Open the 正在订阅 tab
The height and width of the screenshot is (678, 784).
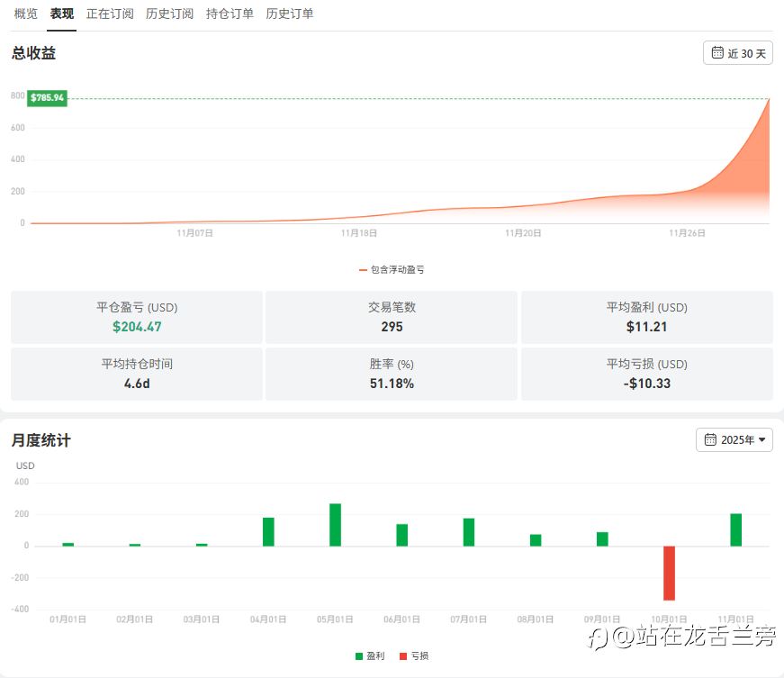click(x=110, y=14)
